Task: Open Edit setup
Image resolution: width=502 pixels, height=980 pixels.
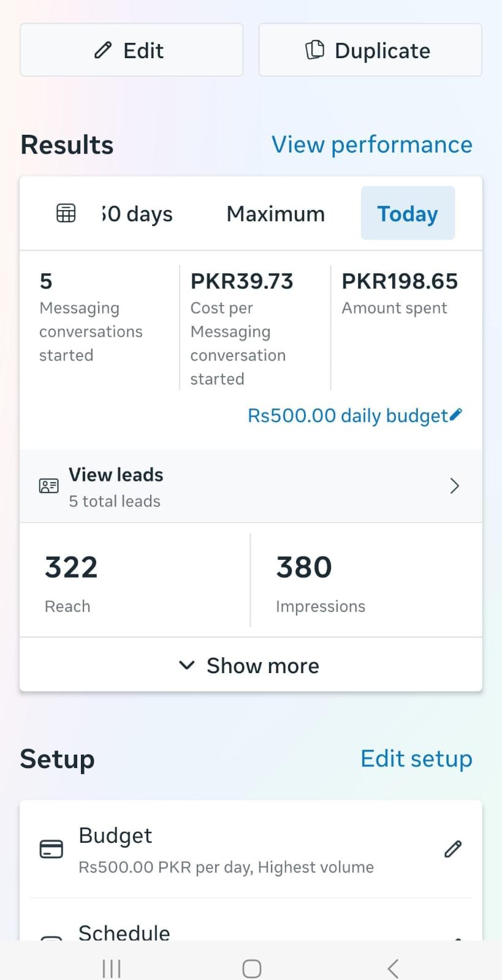Action: [416, 758]
